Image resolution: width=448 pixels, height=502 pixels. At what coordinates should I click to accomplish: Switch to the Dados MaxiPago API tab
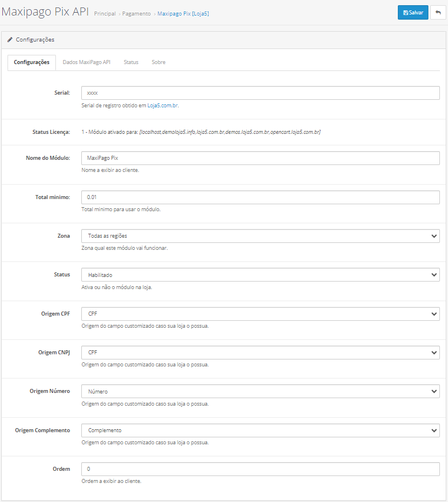[x=86, y=62]
